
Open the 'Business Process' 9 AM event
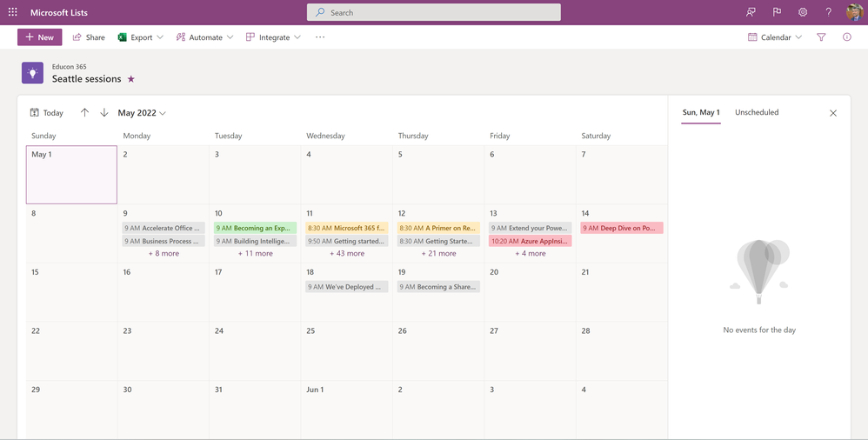164,242
